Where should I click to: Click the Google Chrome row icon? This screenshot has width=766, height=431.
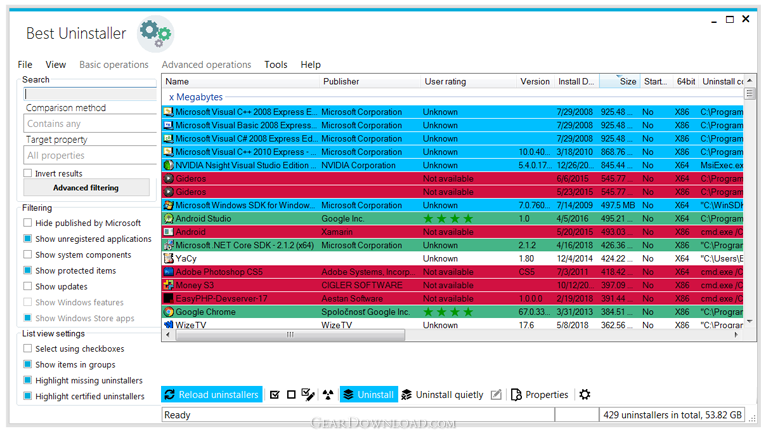[169, 312]
